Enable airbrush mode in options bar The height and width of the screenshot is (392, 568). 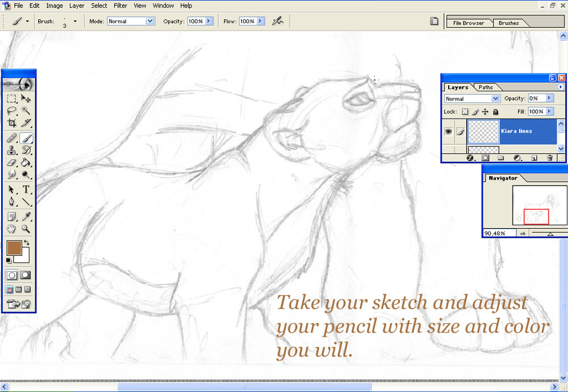pyautogui.click(x=278, y=21)
